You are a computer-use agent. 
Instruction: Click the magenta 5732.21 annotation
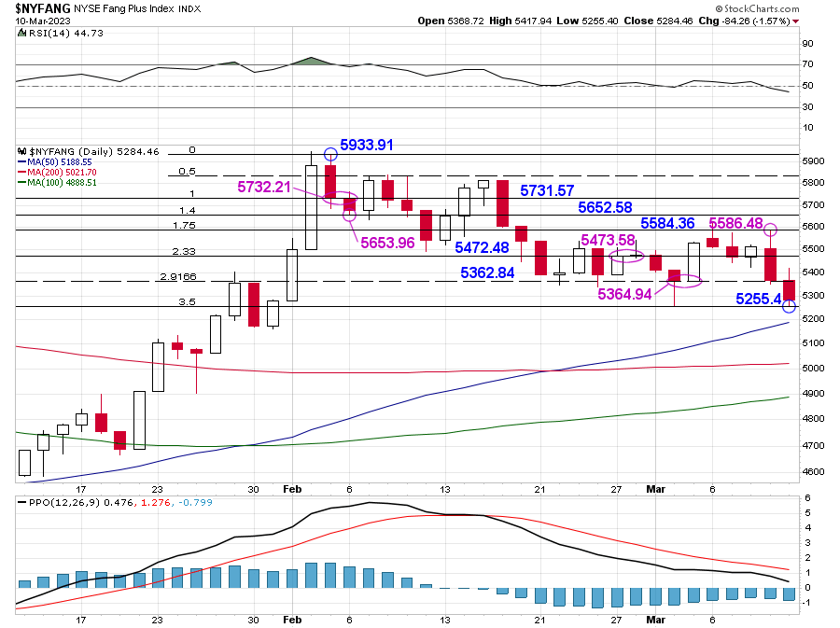click(264, 187)
